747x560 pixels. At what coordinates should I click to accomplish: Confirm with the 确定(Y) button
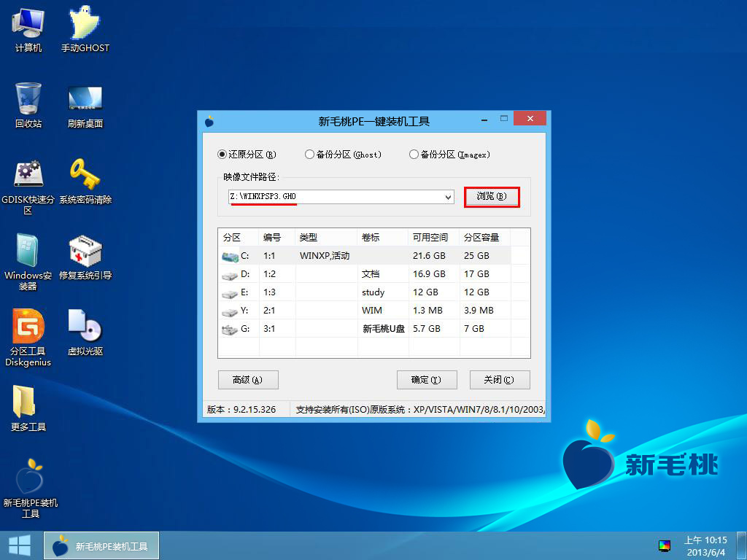tap(426, 379)
